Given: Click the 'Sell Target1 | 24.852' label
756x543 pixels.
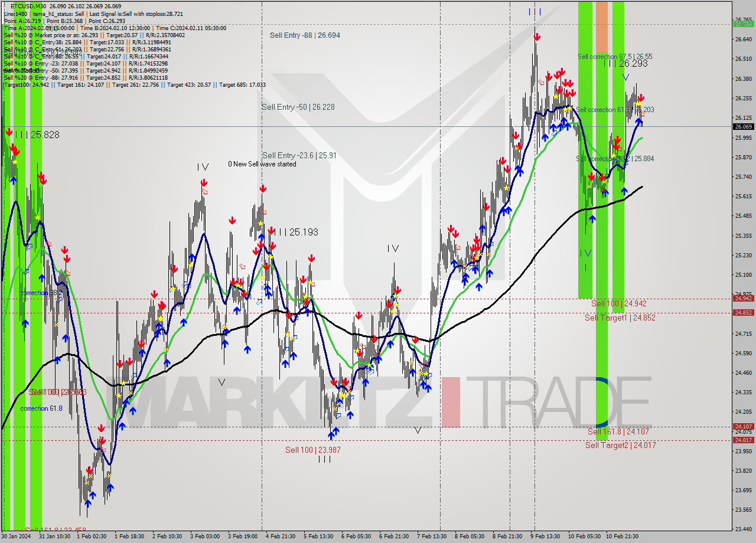Looking at the screenshot, I should (x=620, y=318).
